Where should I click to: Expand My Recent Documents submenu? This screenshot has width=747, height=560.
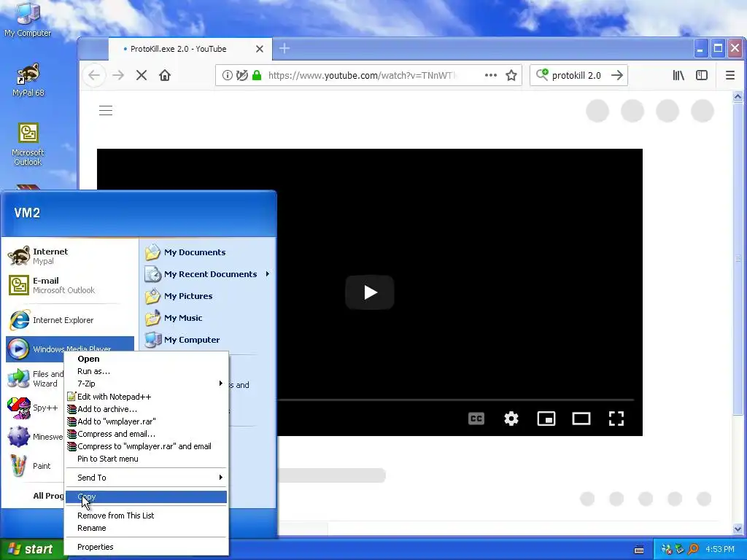tap(208, 274)
